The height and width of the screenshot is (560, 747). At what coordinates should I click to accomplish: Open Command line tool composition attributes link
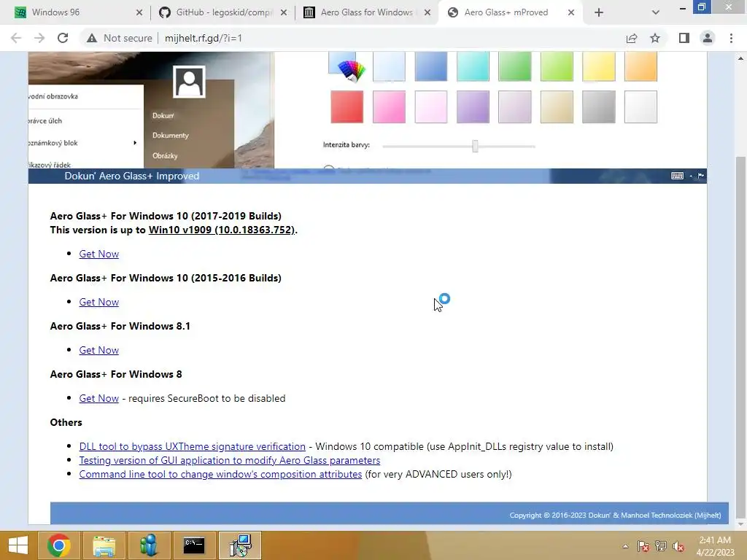coord(220,474)
